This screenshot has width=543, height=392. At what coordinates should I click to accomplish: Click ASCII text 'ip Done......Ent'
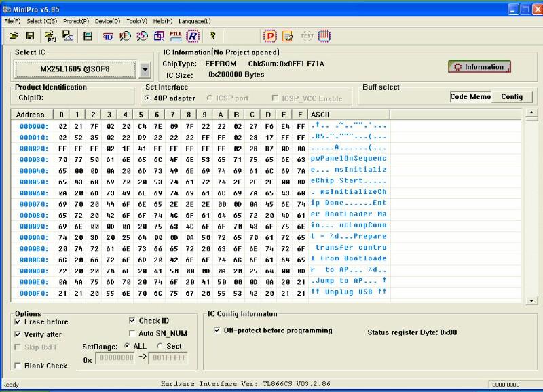(348, 203)
